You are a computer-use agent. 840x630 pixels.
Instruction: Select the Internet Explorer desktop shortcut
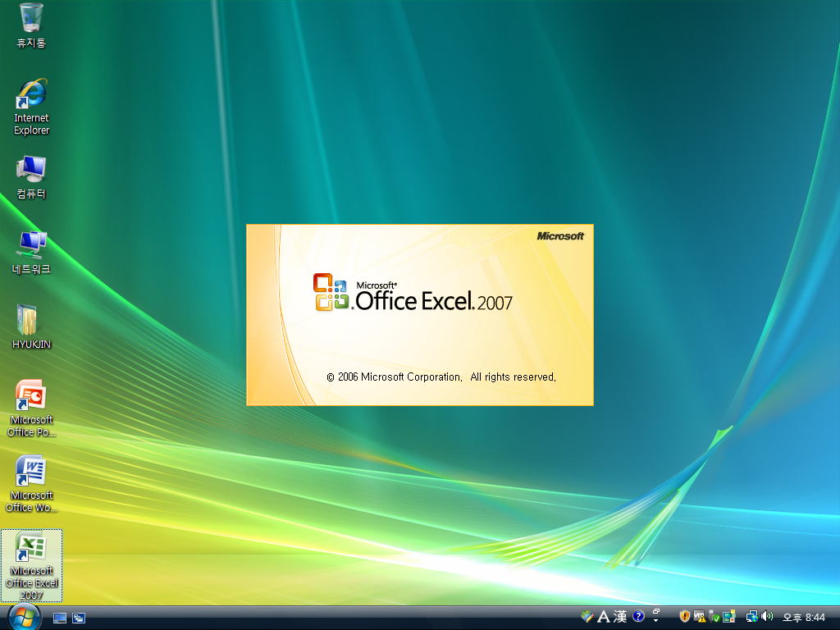point(31,107)
